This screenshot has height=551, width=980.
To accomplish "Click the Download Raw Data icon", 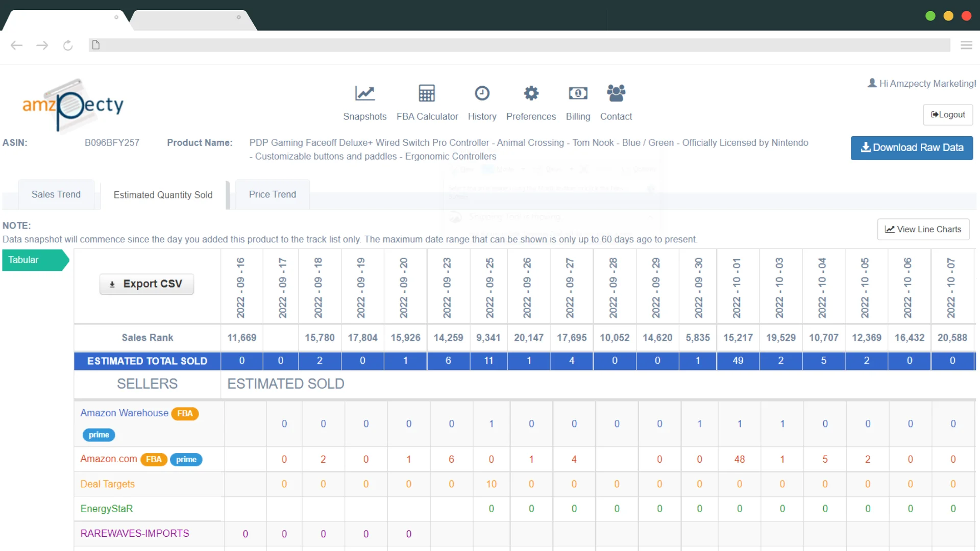I will (866, 146).
